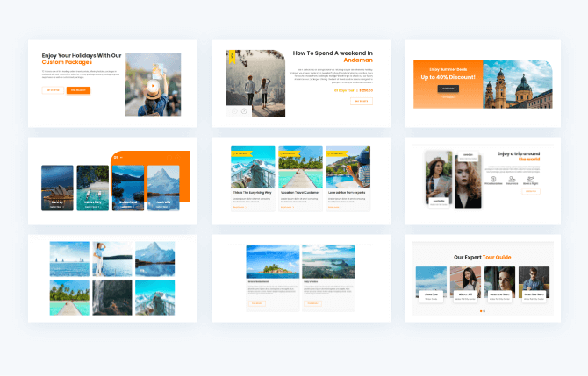
Task: Open the wooden pier photo in the gallery
Action: click(69, 297)
